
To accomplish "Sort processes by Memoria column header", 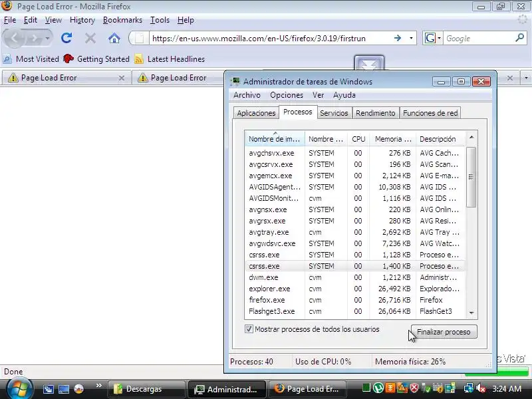I will [x=393, y=139].
